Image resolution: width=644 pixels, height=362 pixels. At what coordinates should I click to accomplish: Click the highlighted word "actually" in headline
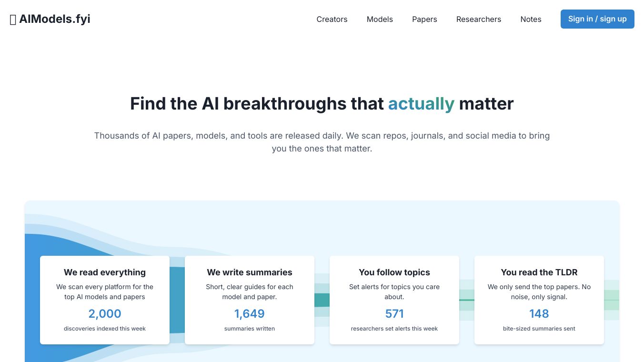tap(421, 103)
